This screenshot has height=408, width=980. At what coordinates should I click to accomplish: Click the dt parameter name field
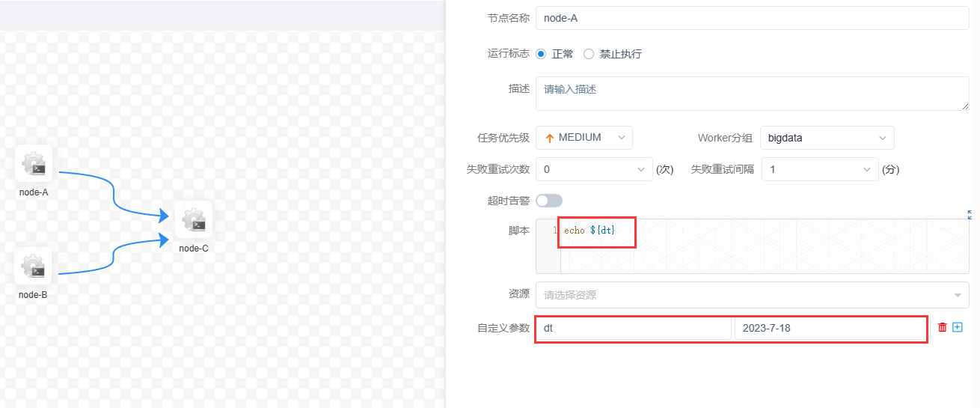pyautogui.click(x=634, y=329)
